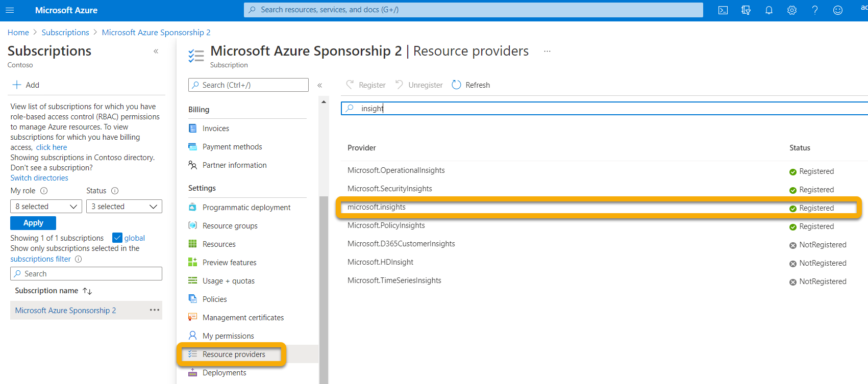868x384 pixels.
Task: Collapse the Subscriptions left panel
Action: (156, 52)
